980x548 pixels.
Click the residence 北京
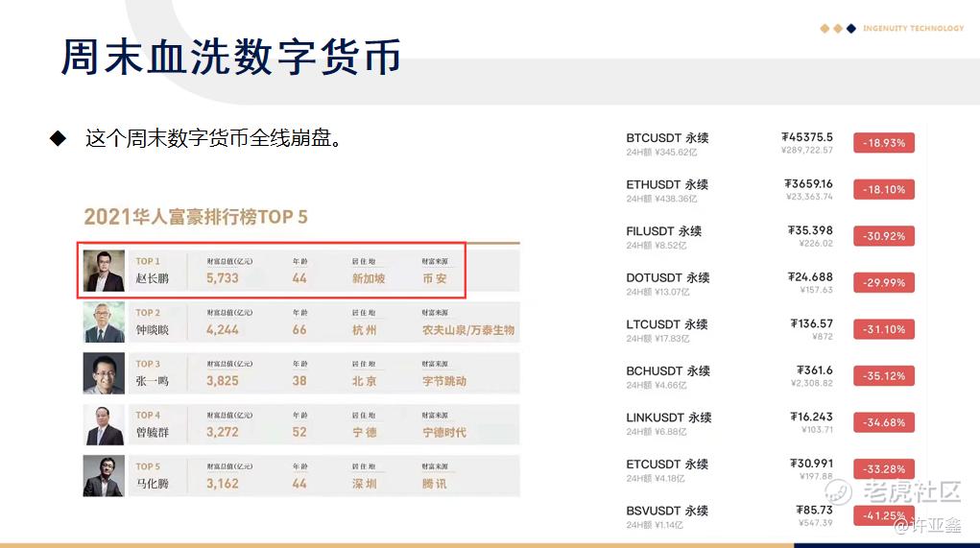[x=365, y=381]
